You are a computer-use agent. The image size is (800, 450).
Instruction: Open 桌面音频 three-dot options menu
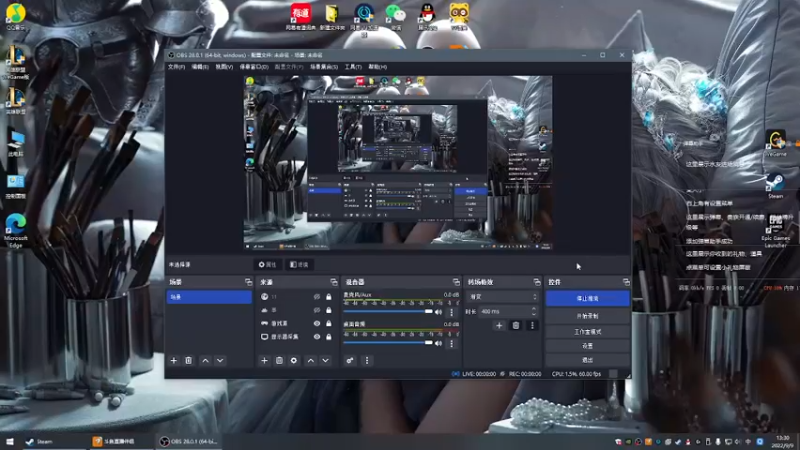pos(451,343)
